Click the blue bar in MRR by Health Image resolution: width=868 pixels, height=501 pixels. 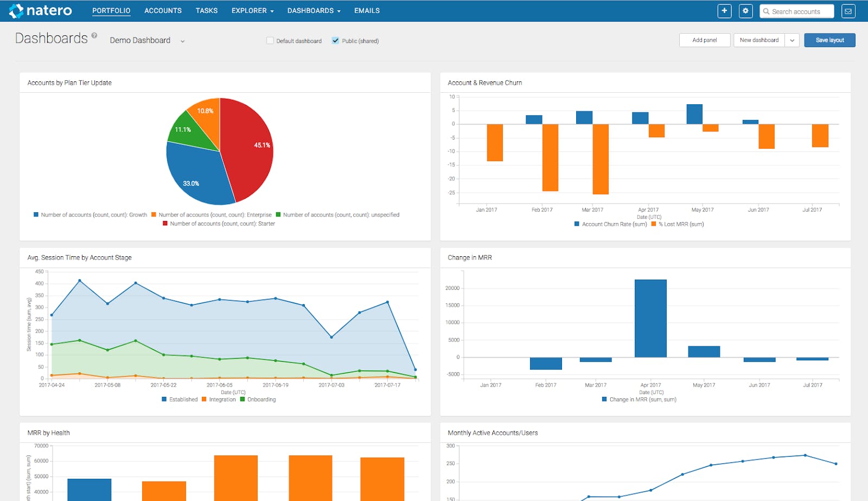pyautogui.click(x=89, y=490)
